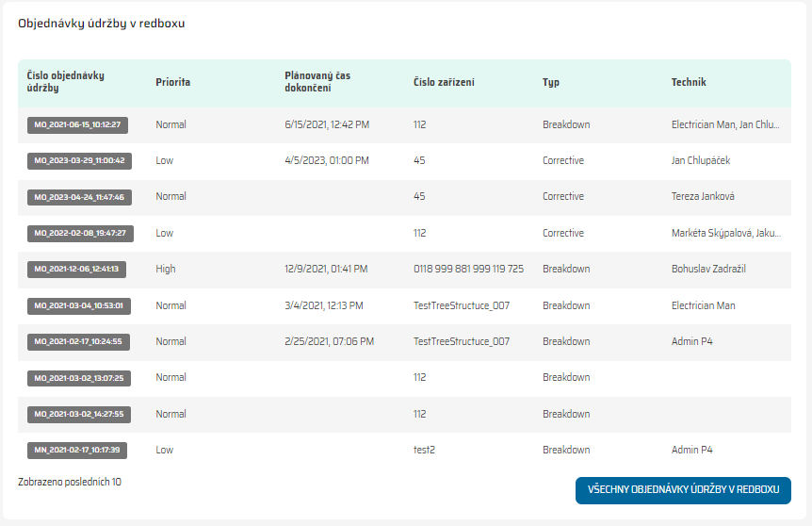The width and height of the screenshot is (812, 526).
Task: Open order MO_2021-03-02_13:07:25
Action: tap(79, 378)
